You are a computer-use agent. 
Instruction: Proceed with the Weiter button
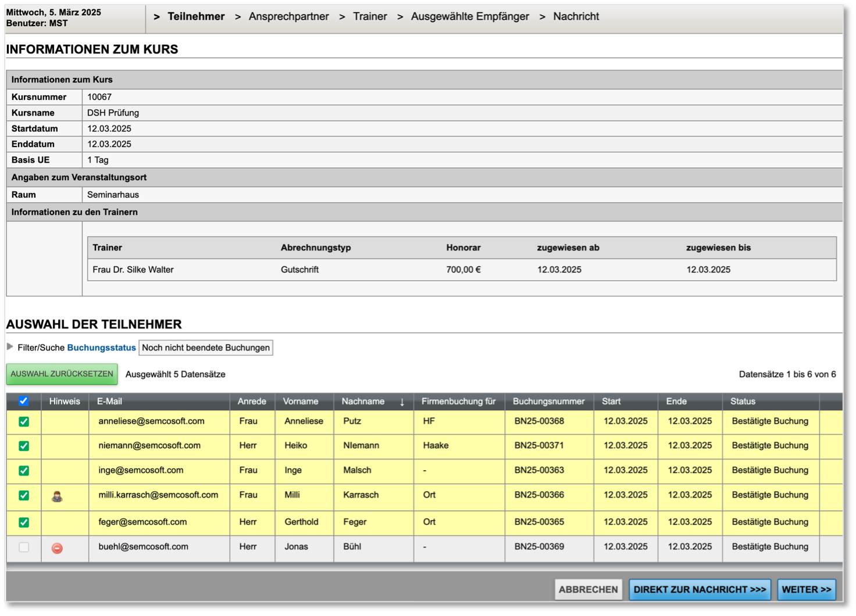[806, 589]
